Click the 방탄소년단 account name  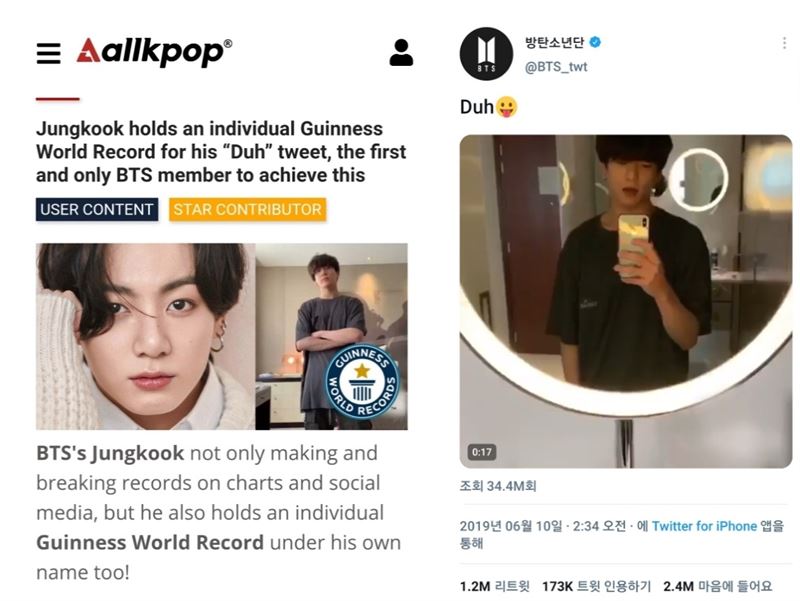pos(555,42)
